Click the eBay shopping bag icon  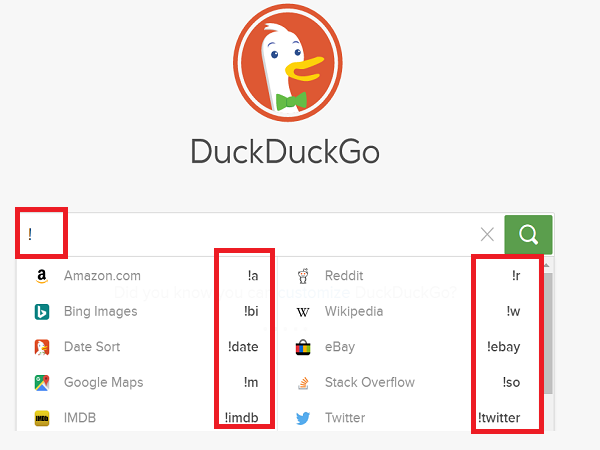pyautogui.click(x=303, y=347)
